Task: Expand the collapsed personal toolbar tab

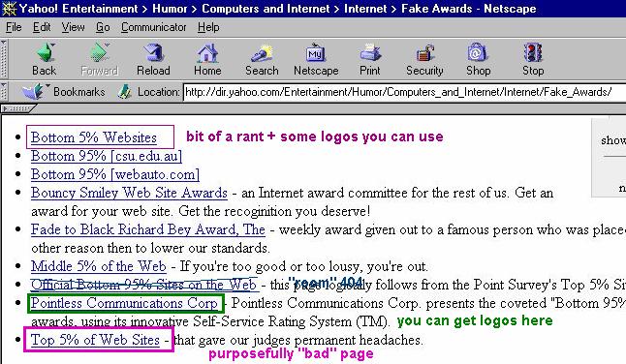Action: point(18,108)
